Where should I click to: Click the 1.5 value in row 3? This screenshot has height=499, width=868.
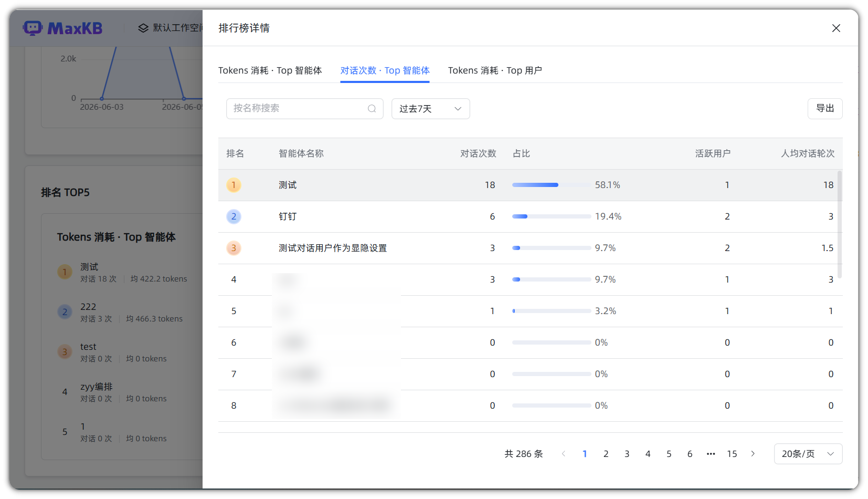coord(828,248)
